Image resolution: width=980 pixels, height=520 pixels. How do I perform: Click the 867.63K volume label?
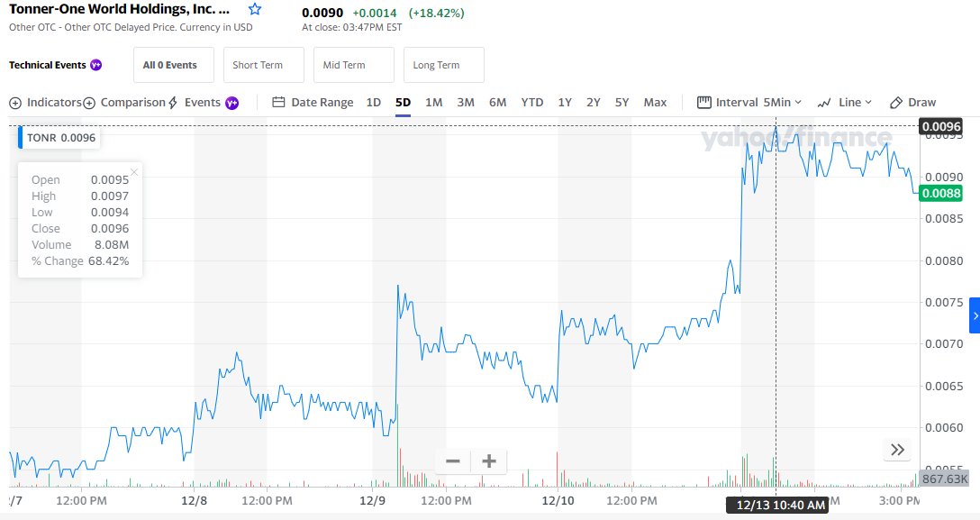pyautogui.click(x=945, y=479)
